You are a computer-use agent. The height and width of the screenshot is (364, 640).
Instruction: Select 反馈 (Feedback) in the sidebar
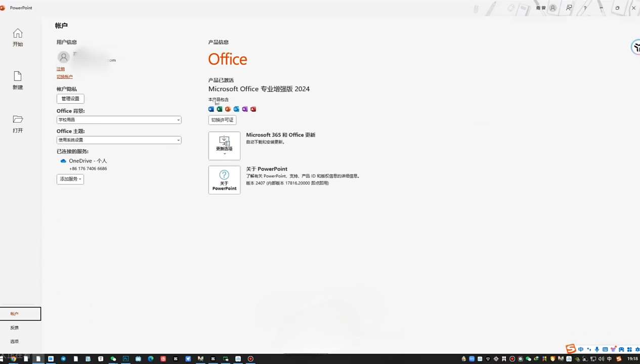15,328
